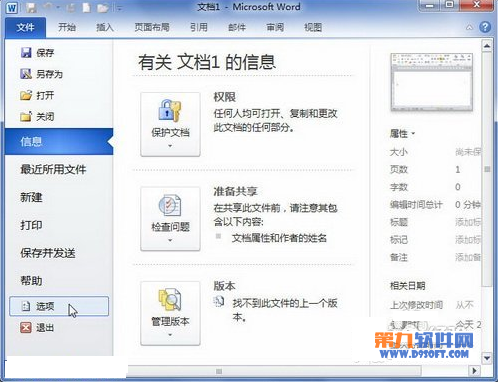Click the 找不到此文件的上一个版本 message text
The height and width of the screenshot is (382, 498).
click(x=285, y=310)
